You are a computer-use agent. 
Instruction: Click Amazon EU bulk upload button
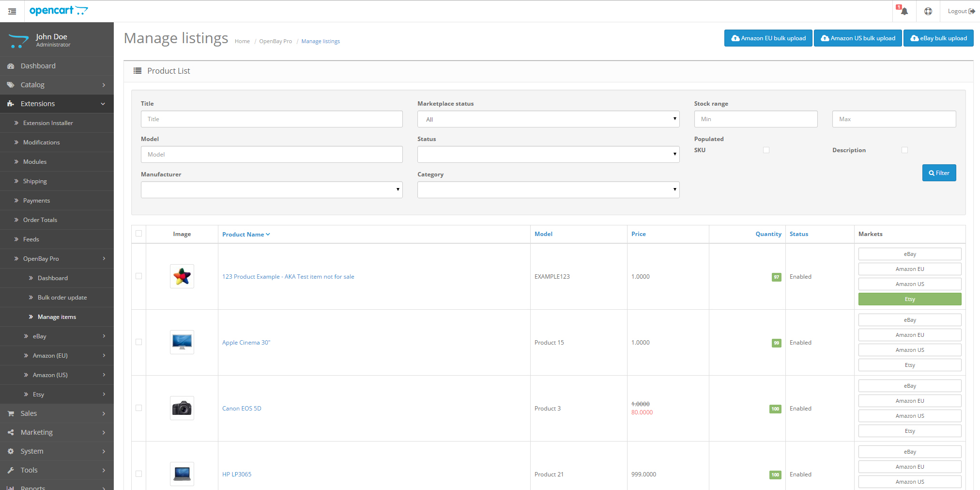768,38
